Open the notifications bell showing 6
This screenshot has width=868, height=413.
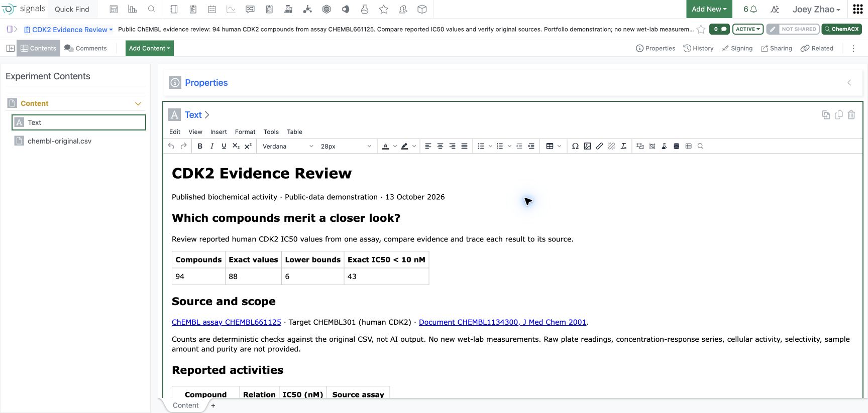(750, 9)
